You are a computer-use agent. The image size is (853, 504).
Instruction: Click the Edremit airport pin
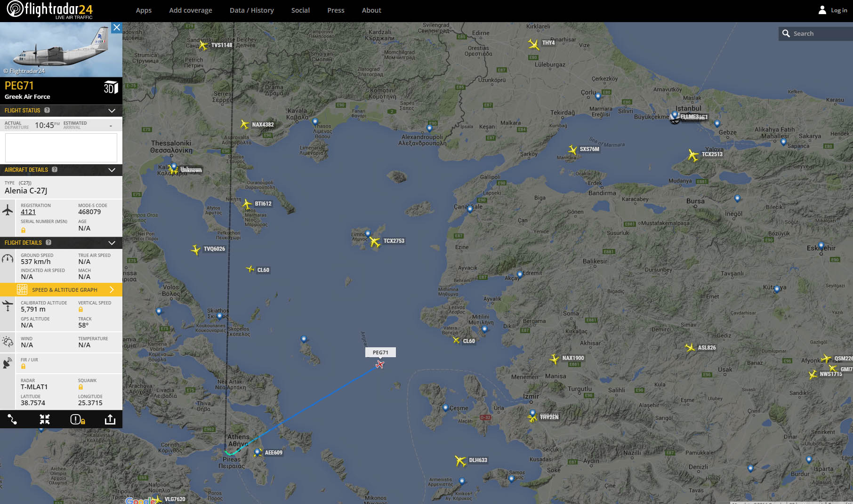tap(520, 274)
